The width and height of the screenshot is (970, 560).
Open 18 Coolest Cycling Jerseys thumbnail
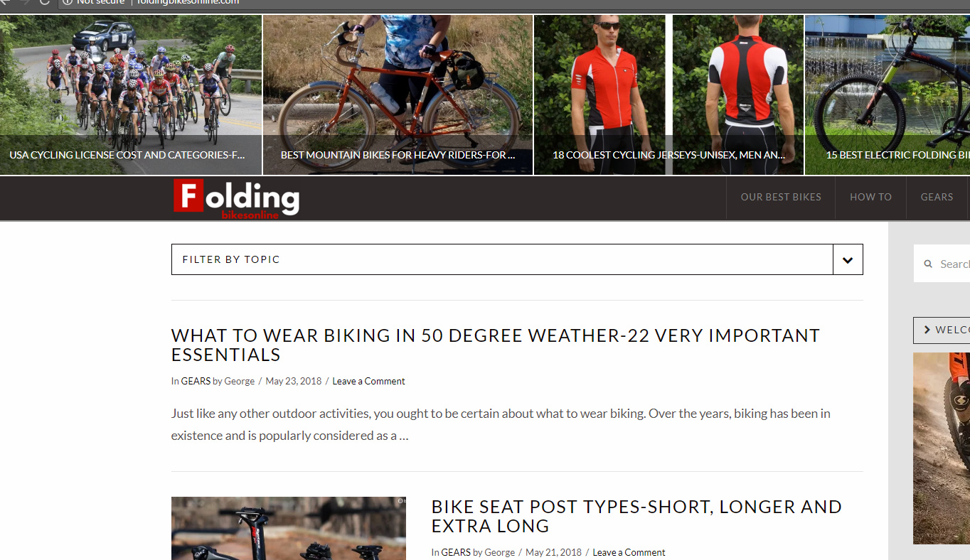coord(669,95)
